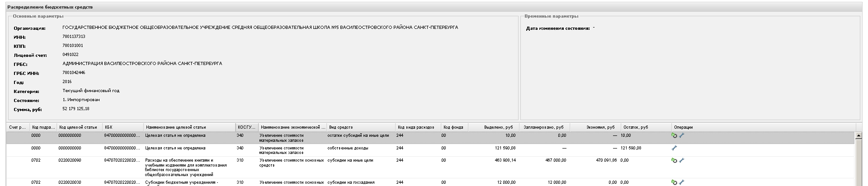Select the субсидии на иные цели cell
The height and width of the screenshot is (186, 868).
click(350, 160)
